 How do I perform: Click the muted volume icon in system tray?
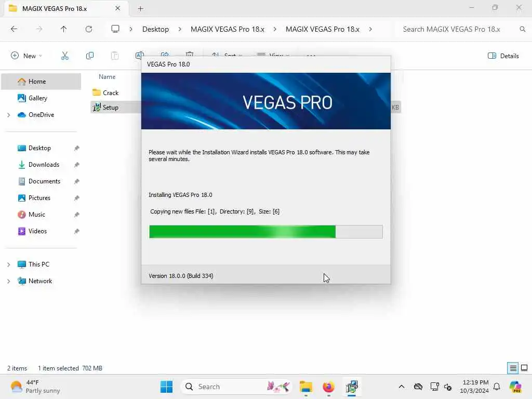pyautogui.click(x=448, y=387)
